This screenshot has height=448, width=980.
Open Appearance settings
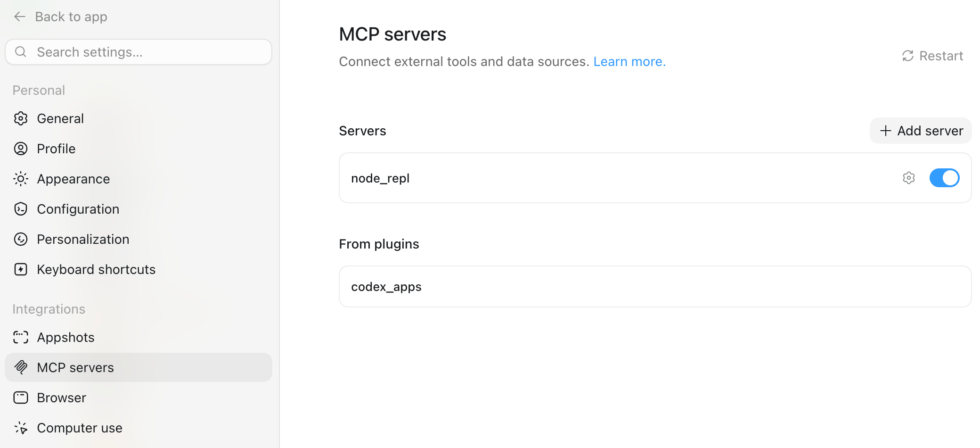(139, 179)
